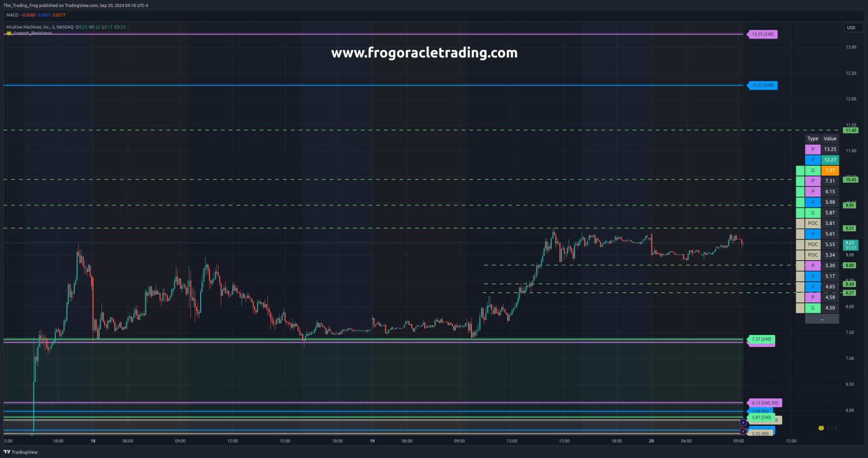Click the 12.00 price scale label
This screenshot has height=458, width=868.
point(851,99)
